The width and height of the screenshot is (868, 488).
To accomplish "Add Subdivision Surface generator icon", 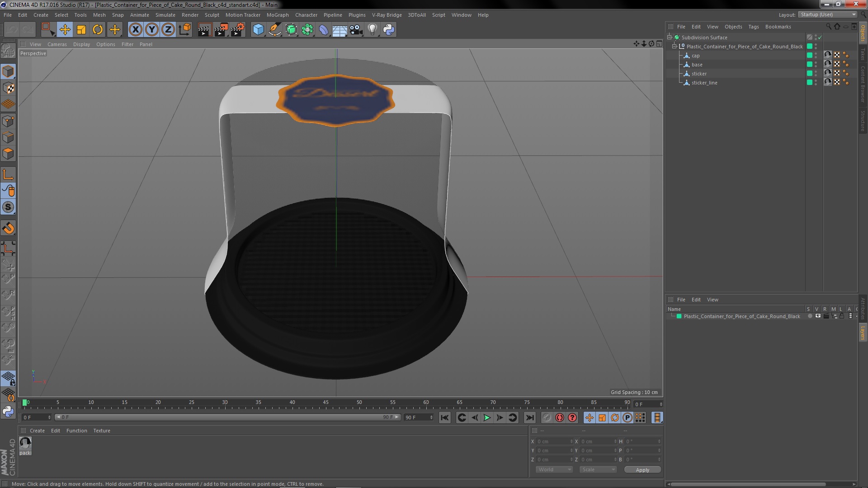I will pos(291,30).
